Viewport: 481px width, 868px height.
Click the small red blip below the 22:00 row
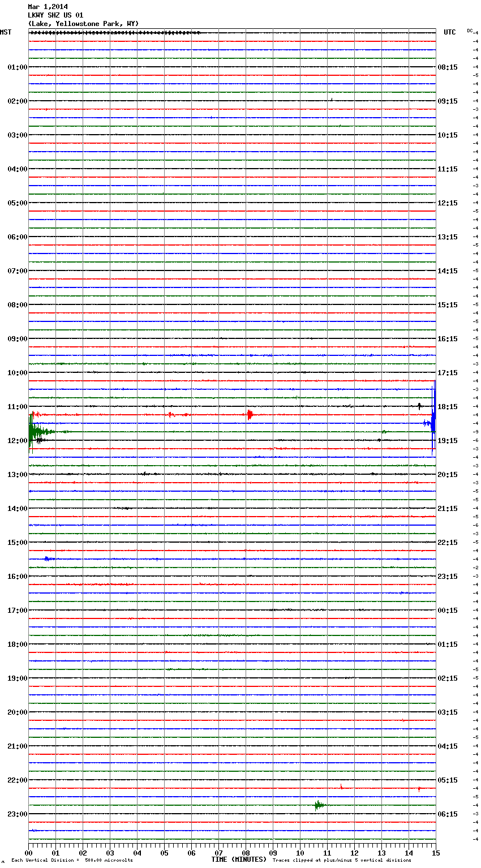coord(341,787)
